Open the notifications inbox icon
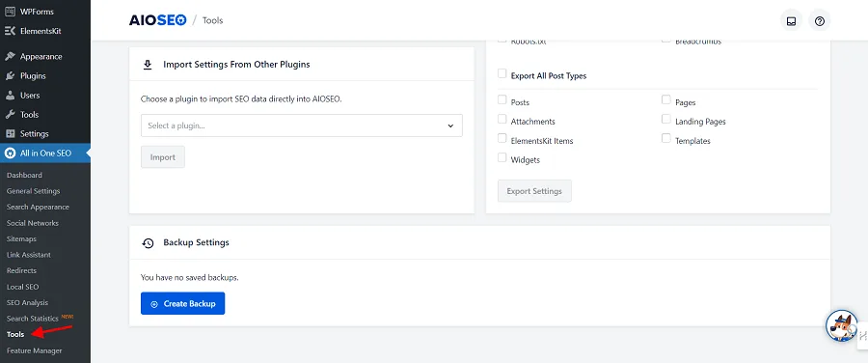This screenshot has width=868, height=363. pyautogui.click(x=791, y=21)
